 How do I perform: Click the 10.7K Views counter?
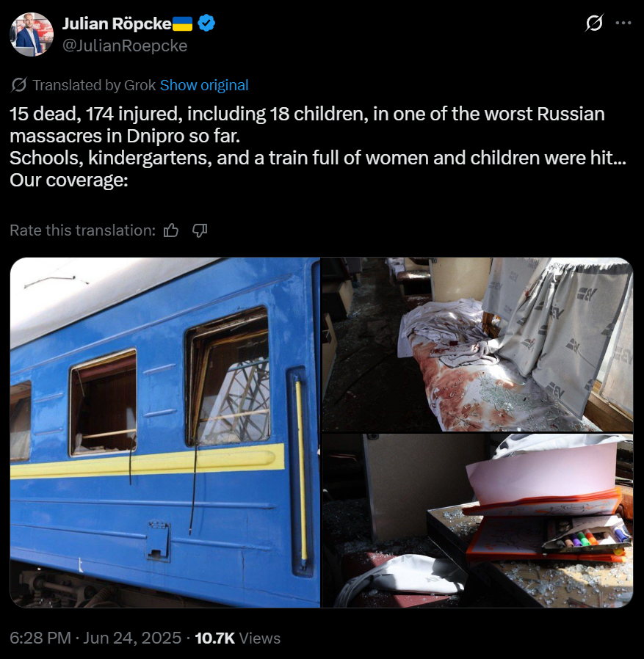[238, 638]
